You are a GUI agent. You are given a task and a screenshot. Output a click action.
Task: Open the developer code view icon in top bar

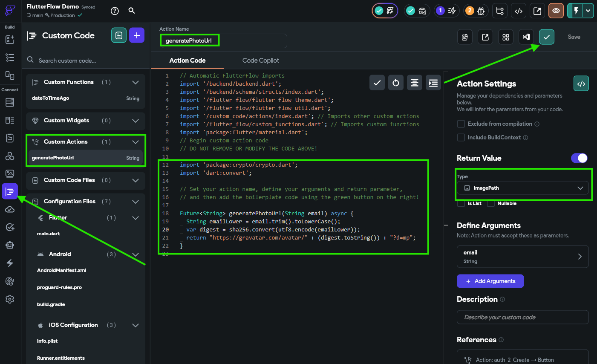click(519, 11)
